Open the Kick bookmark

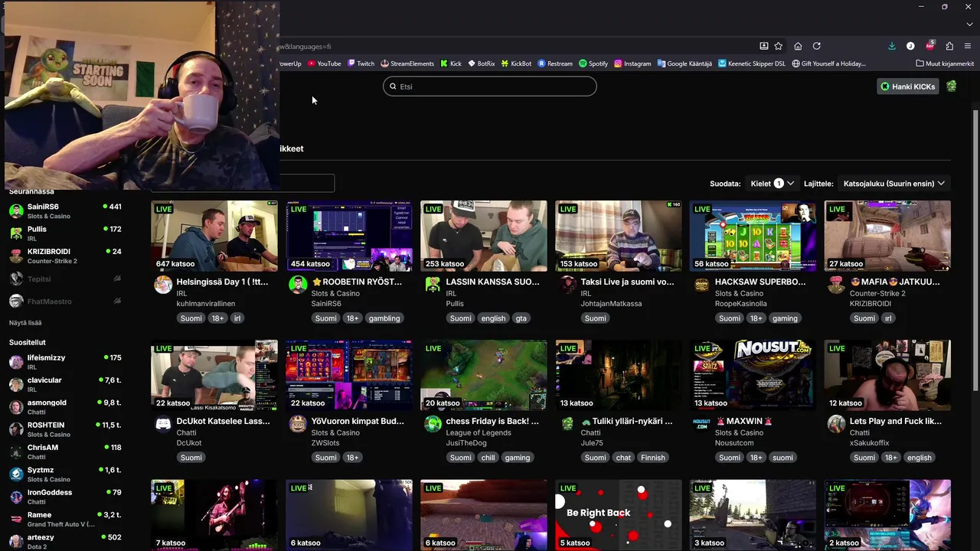(451, 64)
